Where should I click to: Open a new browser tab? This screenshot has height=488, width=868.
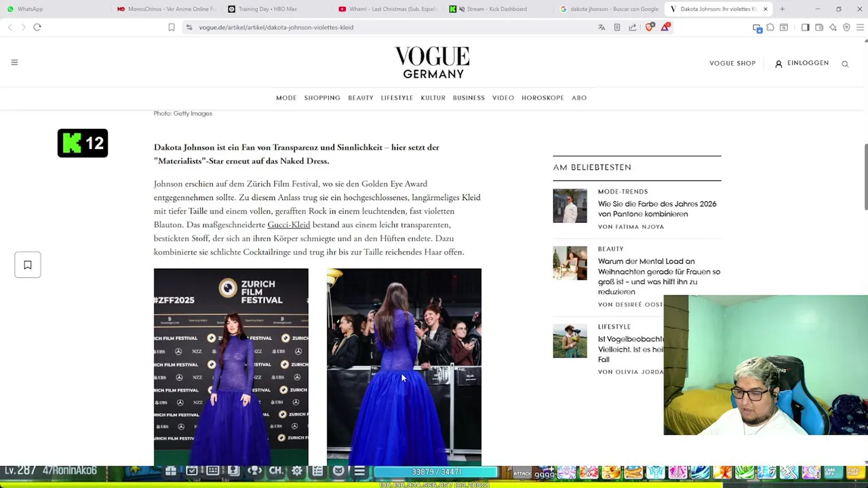[x=782, y=9]
